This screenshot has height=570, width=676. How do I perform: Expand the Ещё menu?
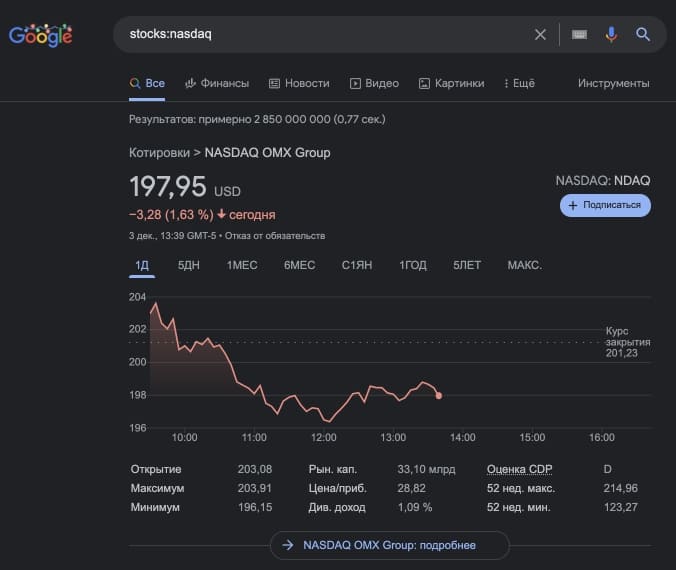click(x=519, y=83)
